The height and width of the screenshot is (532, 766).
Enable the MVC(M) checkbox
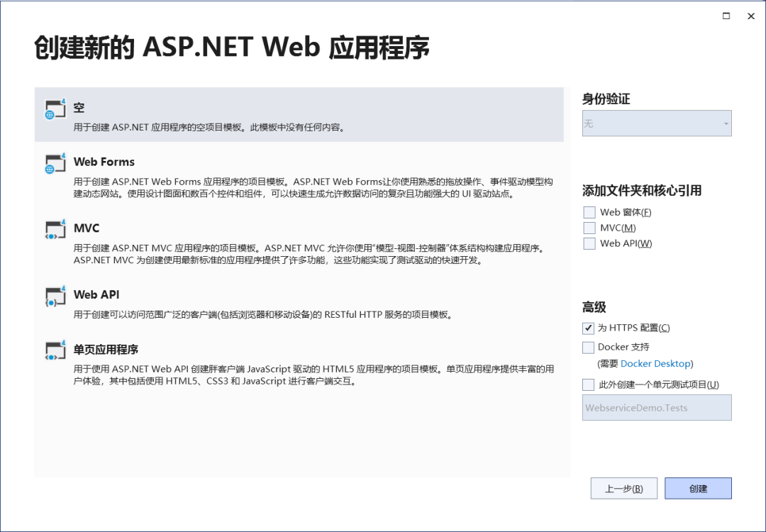589,228
